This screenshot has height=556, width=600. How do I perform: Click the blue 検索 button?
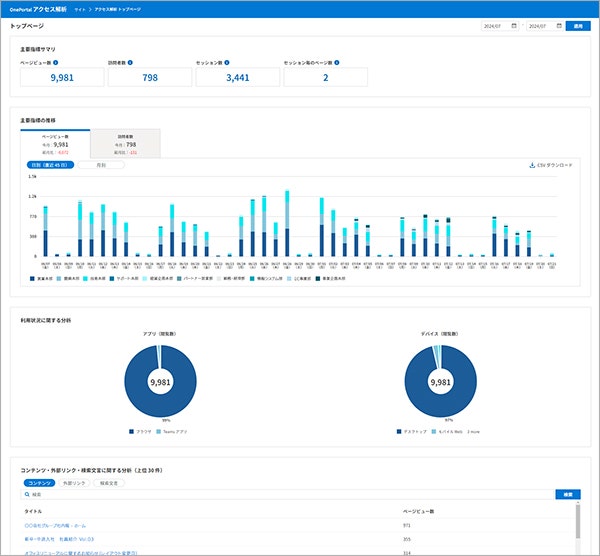click(566, 494)
